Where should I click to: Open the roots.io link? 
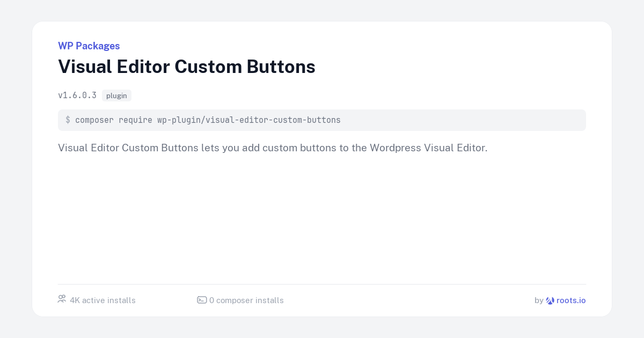pos(571,300)
